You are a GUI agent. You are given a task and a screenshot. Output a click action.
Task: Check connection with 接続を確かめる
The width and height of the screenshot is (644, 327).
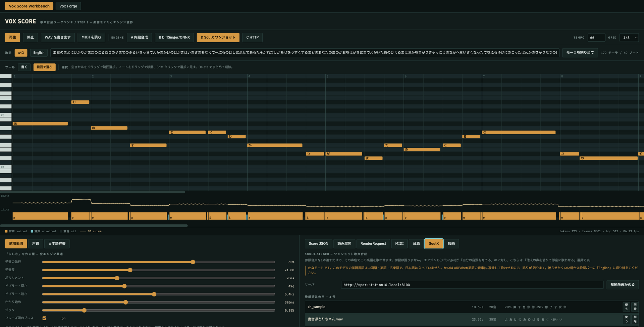623,284
